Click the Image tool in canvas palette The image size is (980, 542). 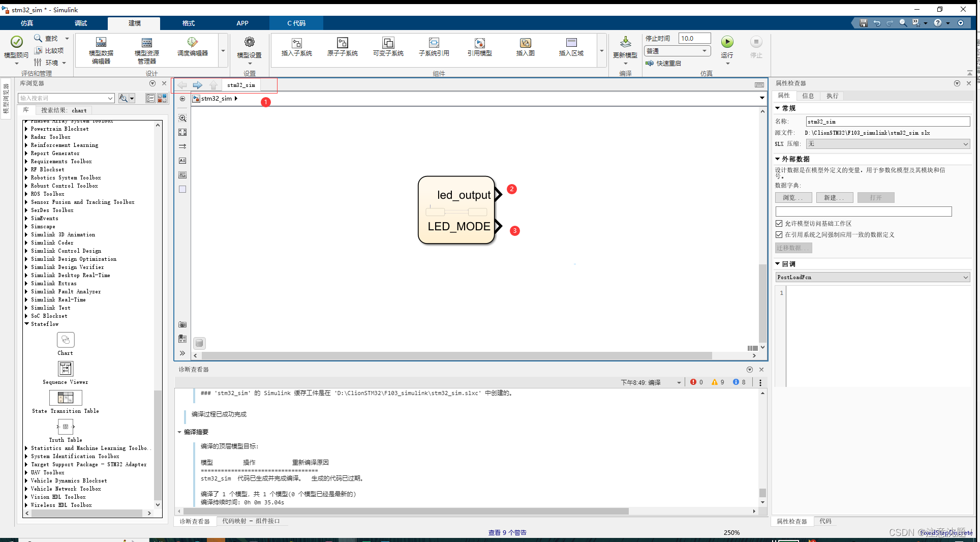[x=182, y=175]
